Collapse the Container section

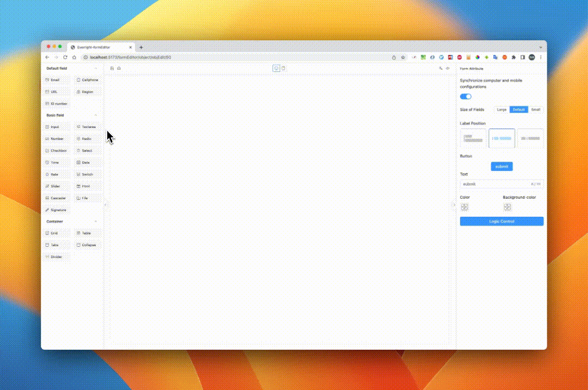(96, 221)
